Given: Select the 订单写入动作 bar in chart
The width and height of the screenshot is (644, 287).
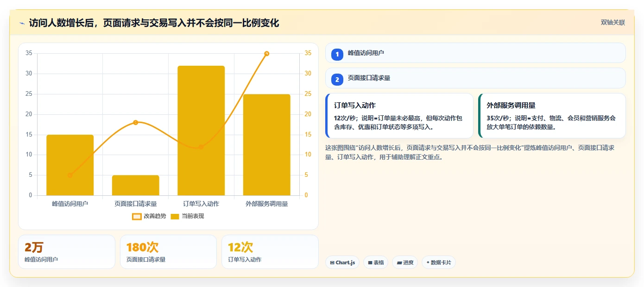Looking at the screenshot, I should (201, 131).
